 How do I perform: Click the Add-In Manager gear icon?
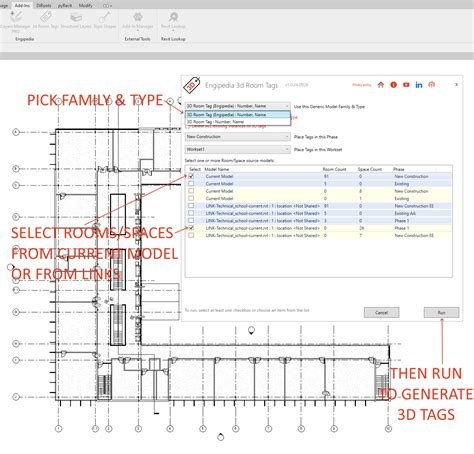click(x=138, y=17)
